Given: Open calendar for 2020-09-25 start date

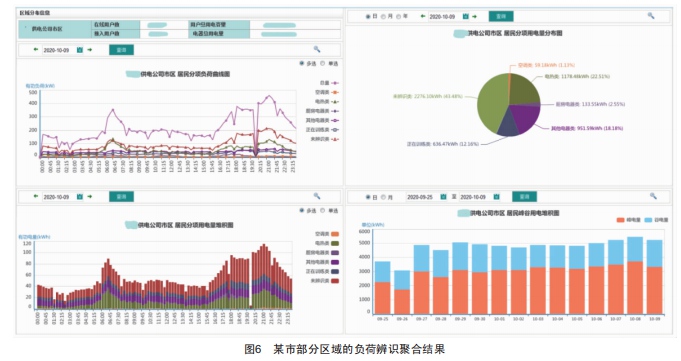Looking at the screenshot, I should (443, 197).
